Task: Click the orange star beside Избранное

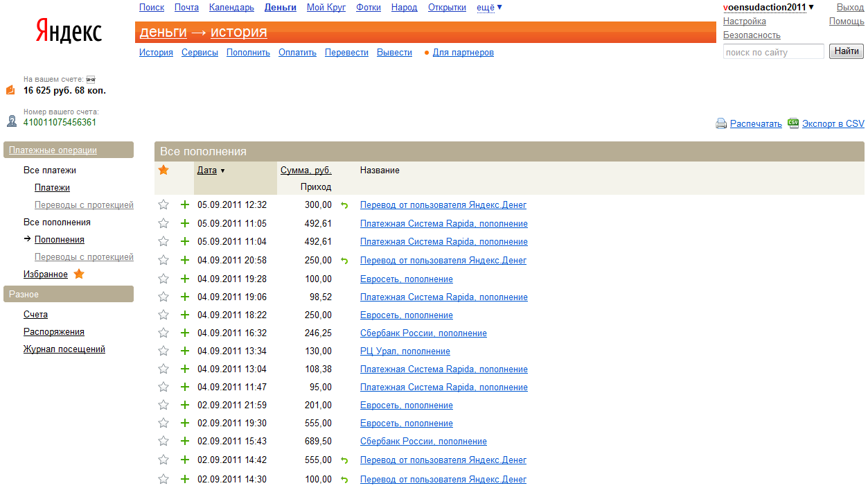Action: click(x=79, y=274)
